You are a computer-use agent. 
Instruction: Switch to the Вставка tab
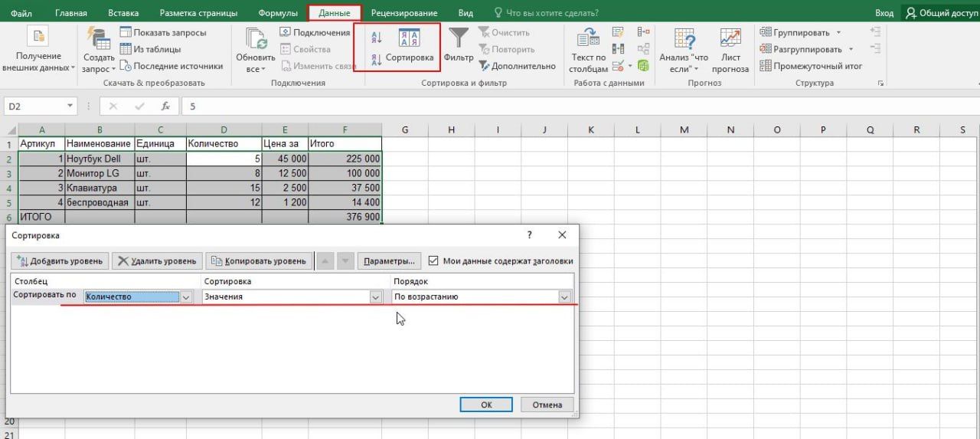(123, 13)
